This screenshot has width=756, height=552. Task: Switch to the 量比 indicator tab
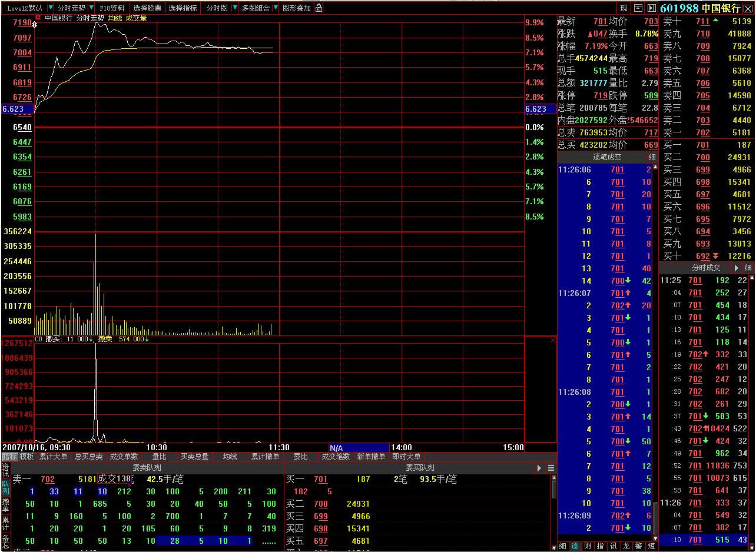(x=160, y=457)
